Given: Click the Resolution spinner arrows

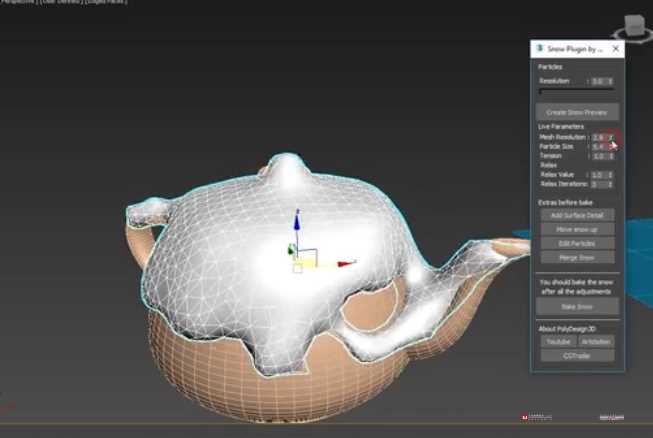Looking at the screenshot, I should [x=610, y=82].
